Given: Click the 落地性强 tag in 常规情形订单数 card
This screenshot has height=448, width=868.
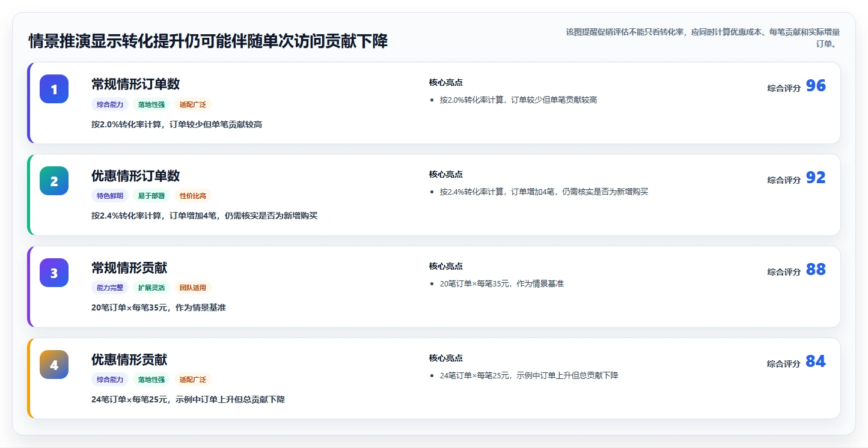Looking at the screenshot, I should coord(151,104).
